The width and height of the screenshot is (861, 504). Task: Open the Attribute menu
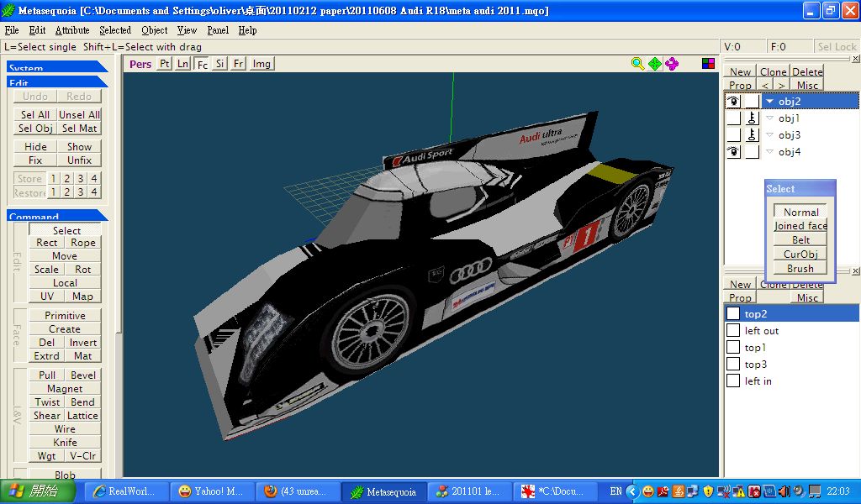[72, 30]
